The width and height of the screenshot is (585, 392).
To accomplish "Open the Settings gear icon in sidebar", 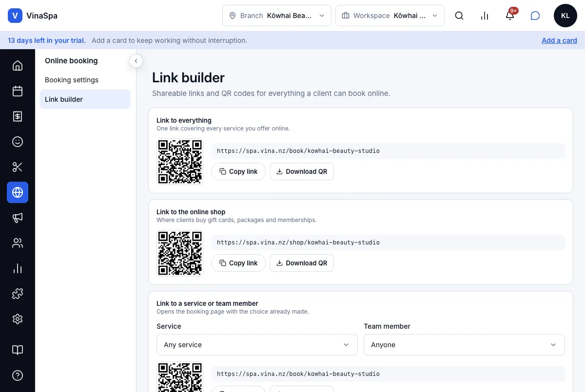I will click(x=18, y=319).
